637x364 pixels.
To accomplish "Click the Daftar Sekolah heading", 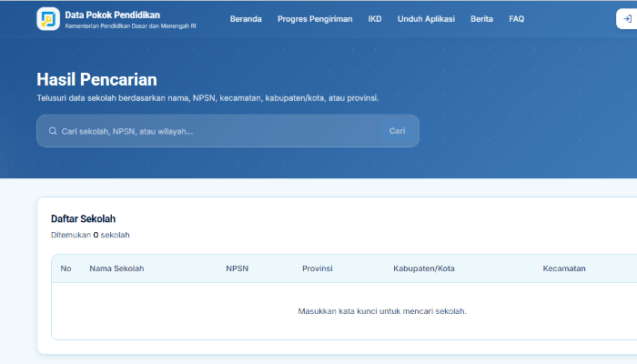I will pyautogui.click(x=84, y=219).
